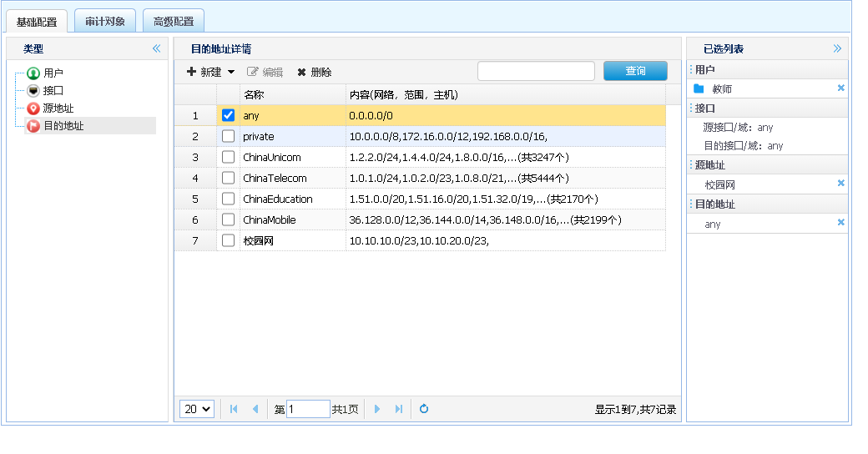Click the 显示1到7,共7记录 status text
The height and width of the screenshot is (454, 868).
coord(635,409)
